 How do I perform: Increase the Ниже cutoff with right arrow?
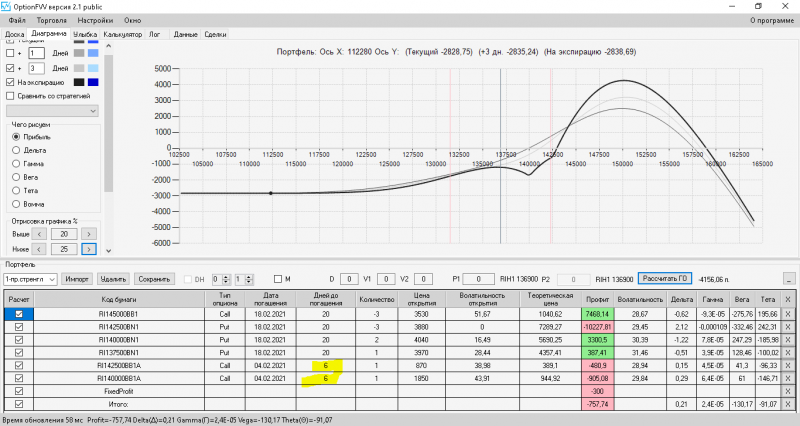click(x=89, y=249)
